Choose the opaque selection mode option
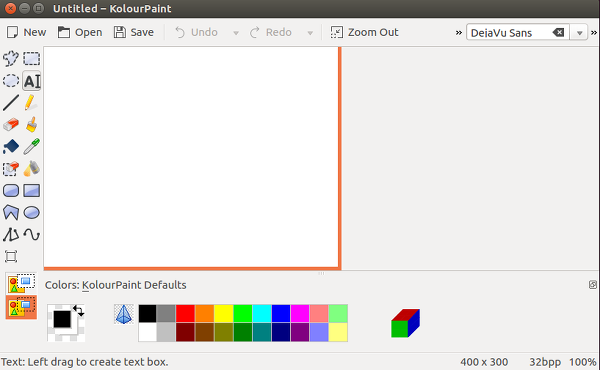 coord(21,284)
